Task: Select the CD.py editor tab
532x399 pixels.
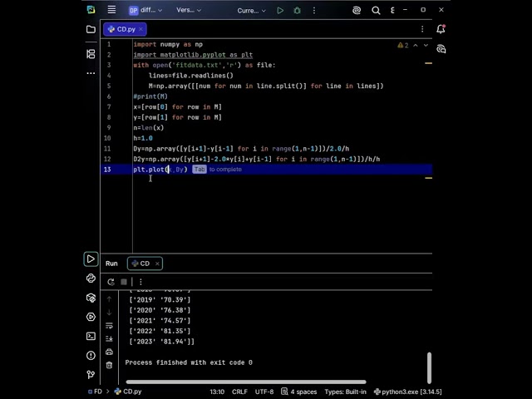Action: tap(126, 29)
